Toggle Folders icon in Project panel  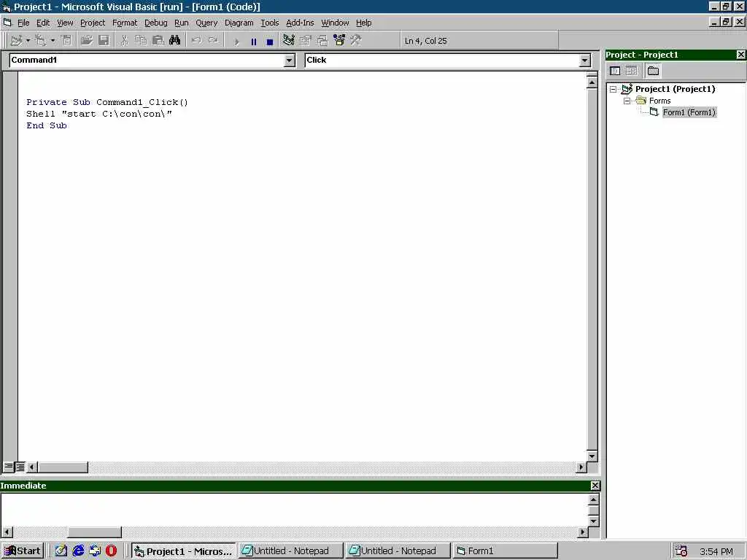click(653, 71)
